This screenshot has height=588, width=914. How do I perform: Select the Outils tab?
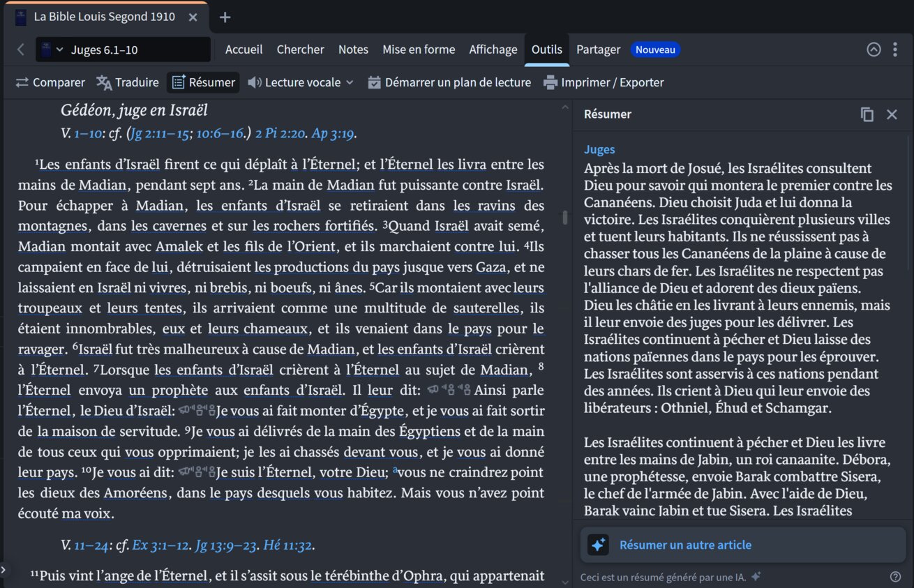point(546,50)
